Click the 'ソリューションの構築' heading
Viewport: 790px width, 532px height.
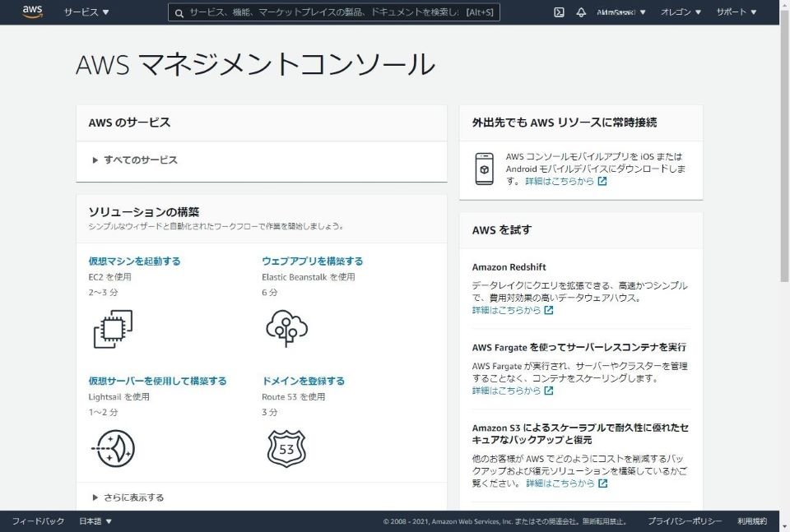point(144,212)
